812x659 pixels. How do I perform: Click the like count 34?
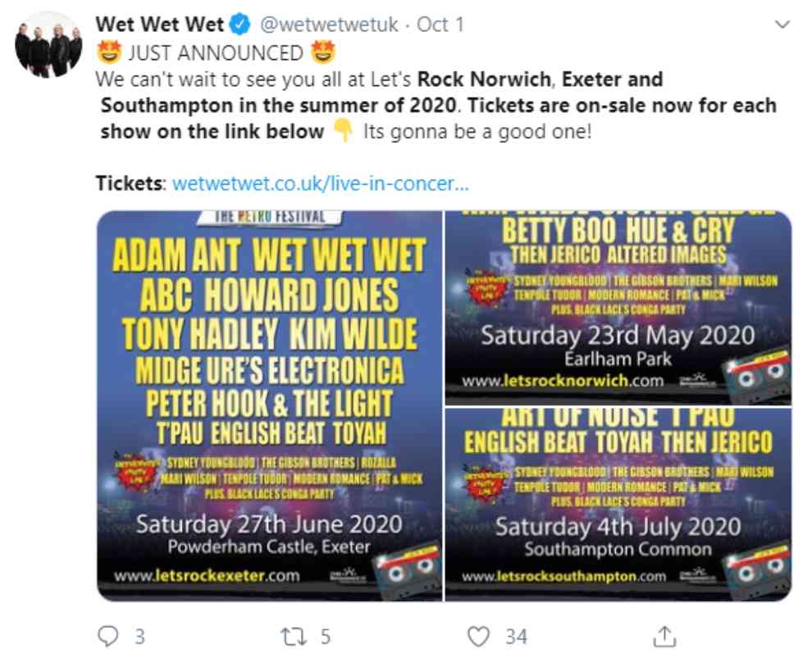tap(516, 637)
